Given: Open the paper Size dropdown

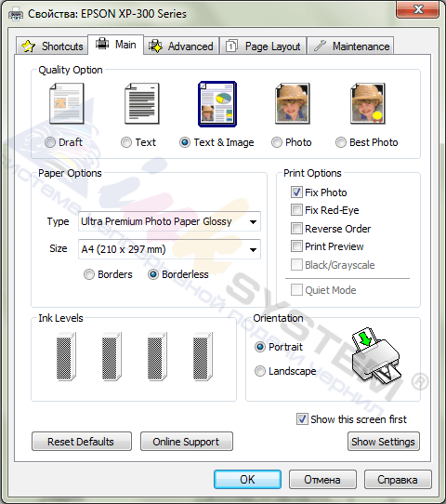Looking at the screenshot, I should click(x=169, y=249).
